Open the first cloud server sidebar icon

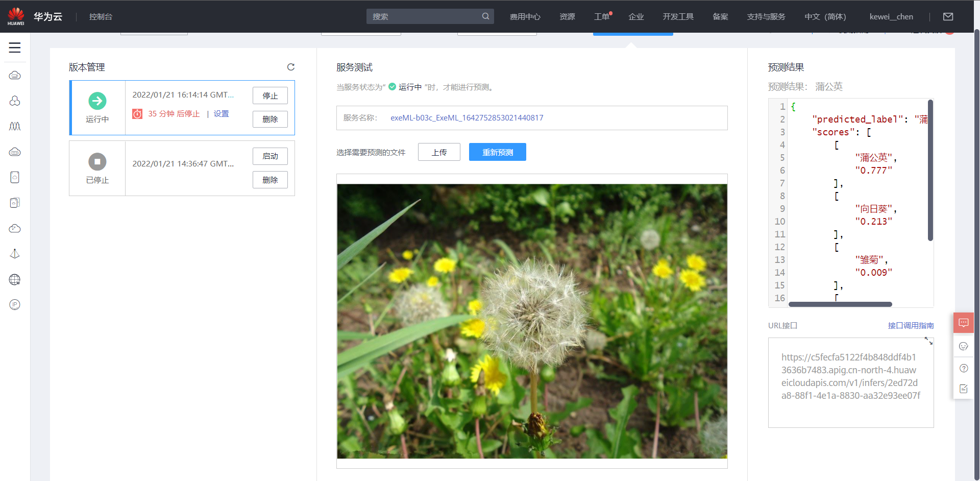pyautogui.click(x=15, y=76)
